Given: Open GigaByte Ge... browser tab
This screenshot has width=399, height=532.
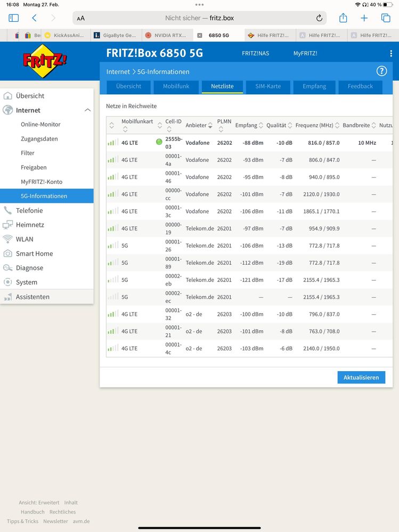Looking at the screenshot, I should (116, 35).
